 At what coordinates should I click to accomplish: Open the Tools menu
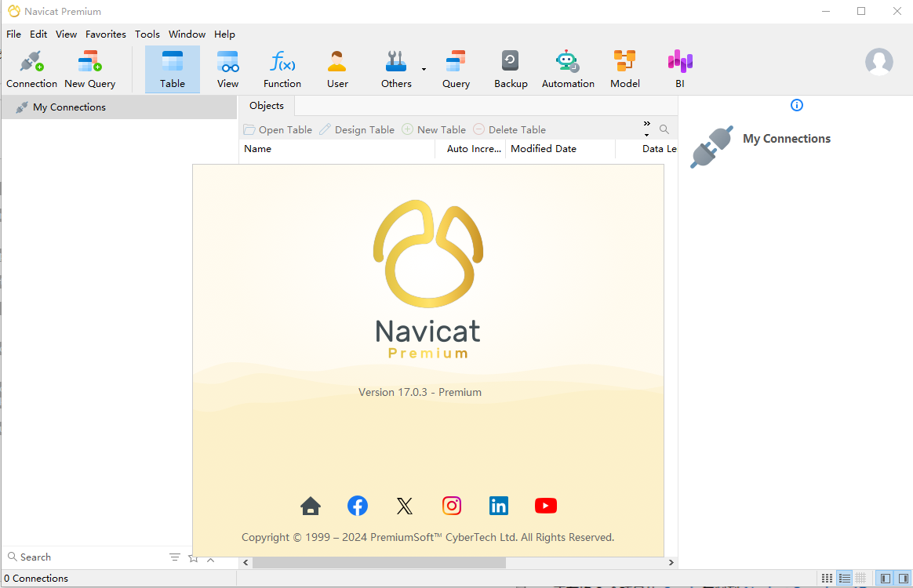[147, 34]
